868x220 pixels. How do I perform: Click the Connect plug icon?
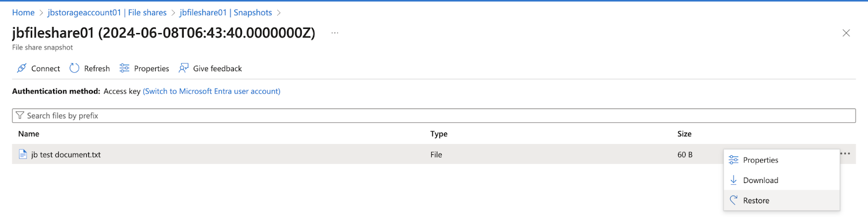pyautogui.click(x=22, y=68)
